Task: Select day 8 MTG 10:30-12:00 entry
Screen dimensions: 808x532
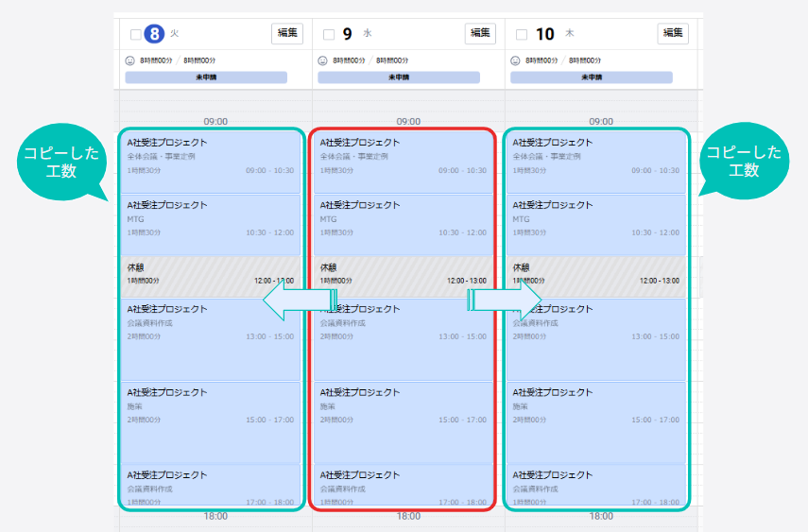Action: tap(210, 225)
